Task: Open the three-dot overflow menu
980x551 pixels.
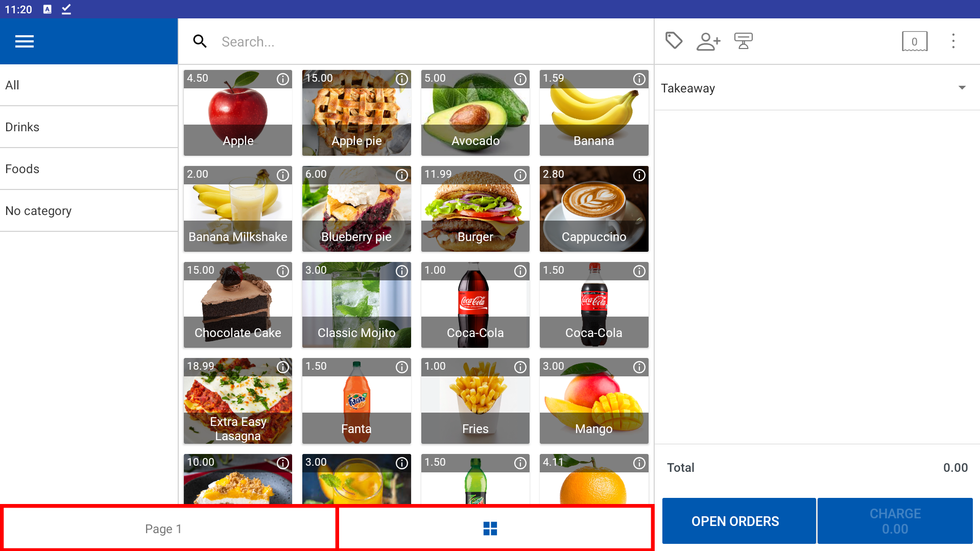Action: pos(953,41)
